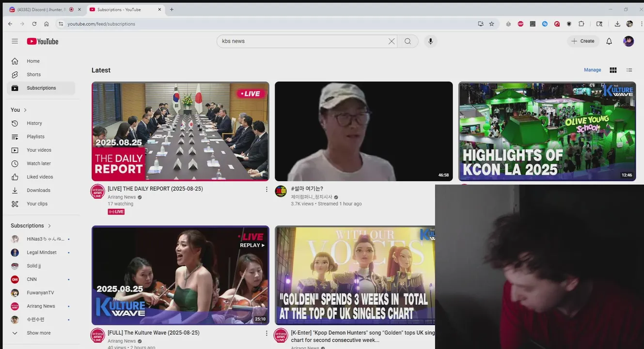Image resolution: width=644 pixels, height=349 pixels.
Task: Click the install app icon in address bar
Action: (x=480, y=24)
